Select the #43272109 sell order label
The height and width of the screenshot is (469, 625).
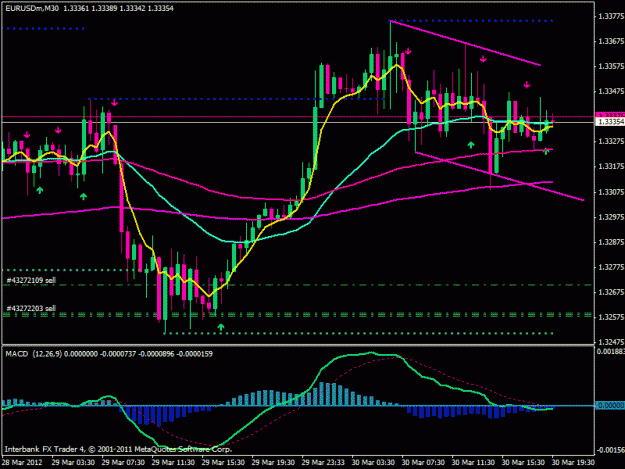click(x=31, y=281)
